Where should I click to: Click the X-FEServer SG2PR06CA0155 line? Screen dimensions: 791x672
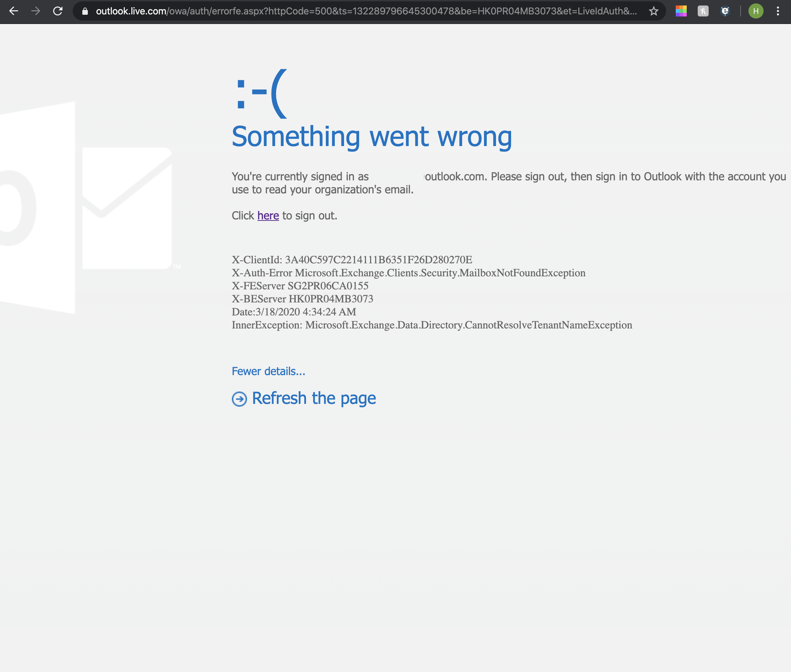click(300, 286)
